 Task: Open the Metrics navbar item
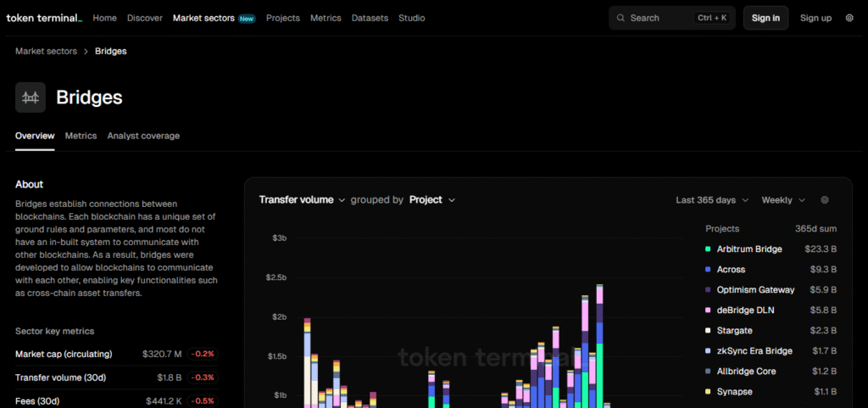325,18
